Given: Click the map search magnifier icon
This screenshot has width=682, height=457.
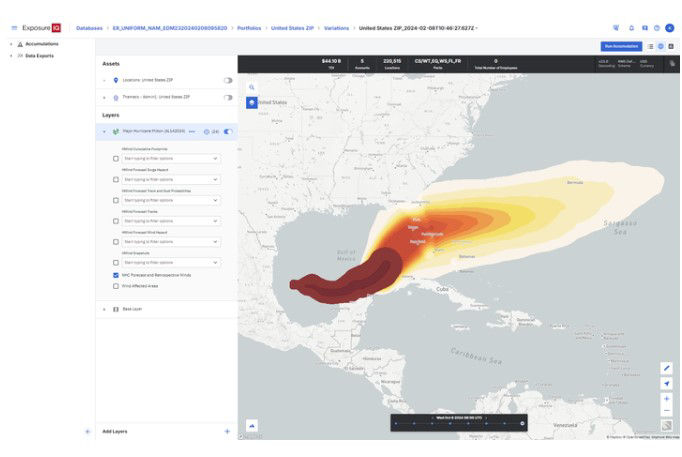Looking at the screenshot, I should [252, 87].
